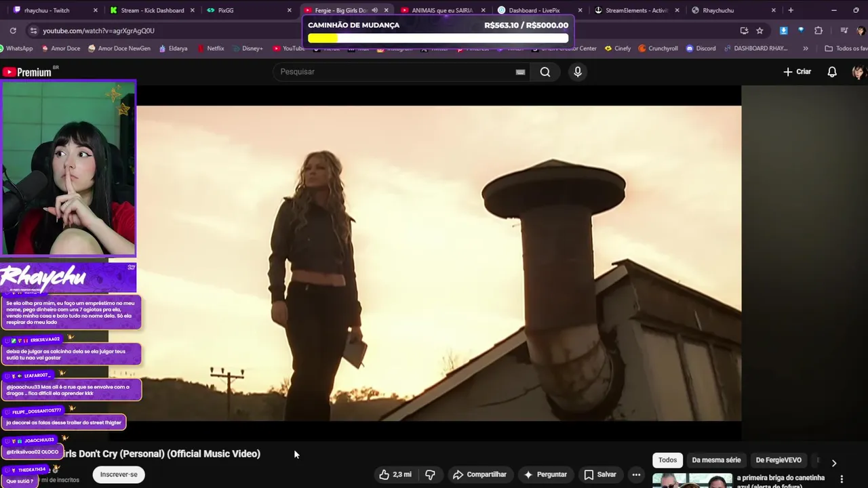868x488 pixels.
Task: Open site information icon in address bar
Action: (x=33, y=30)
